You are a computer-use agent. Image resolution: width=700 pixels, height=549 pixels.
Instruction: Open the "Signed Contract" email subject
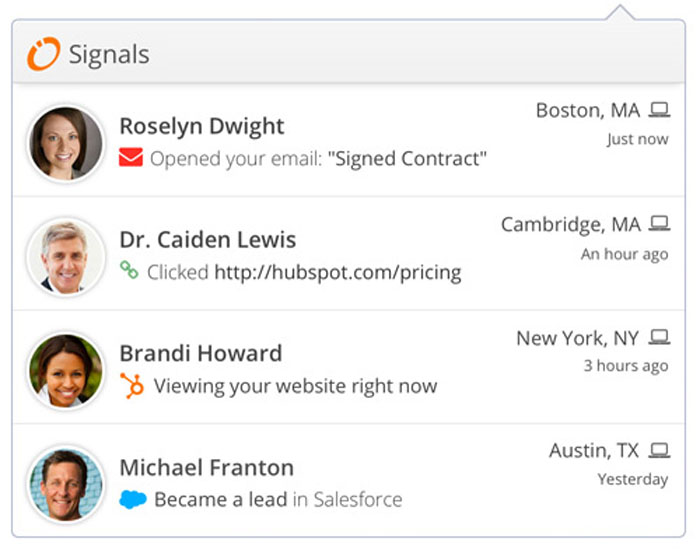click(407, 158)
